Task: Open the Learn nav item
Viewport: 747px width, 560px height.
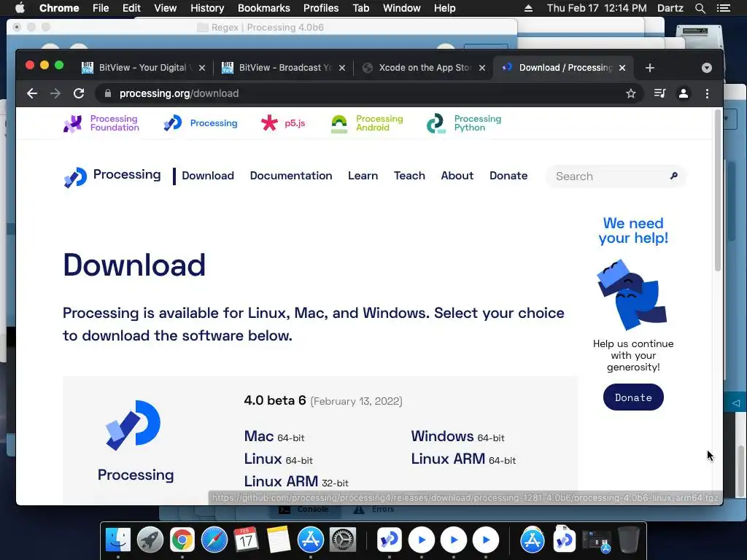Action: coord(363,176)
